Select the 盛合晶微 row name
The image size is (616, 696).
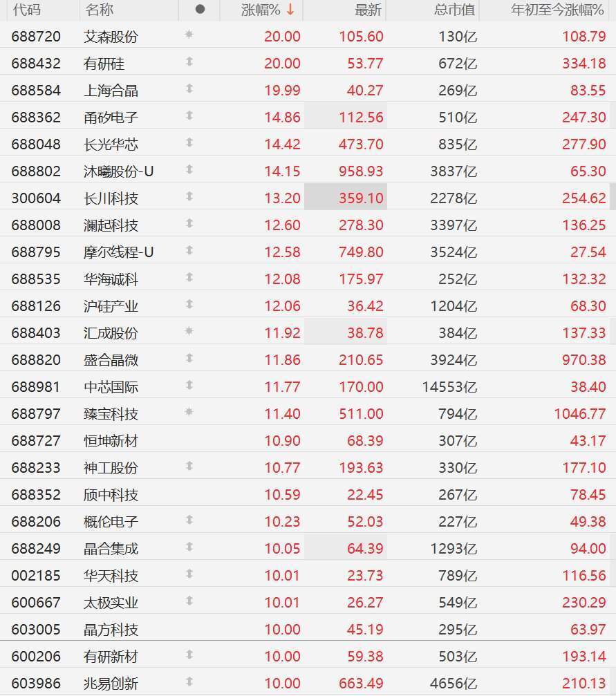pyautogui.click(x=111, y=360)
